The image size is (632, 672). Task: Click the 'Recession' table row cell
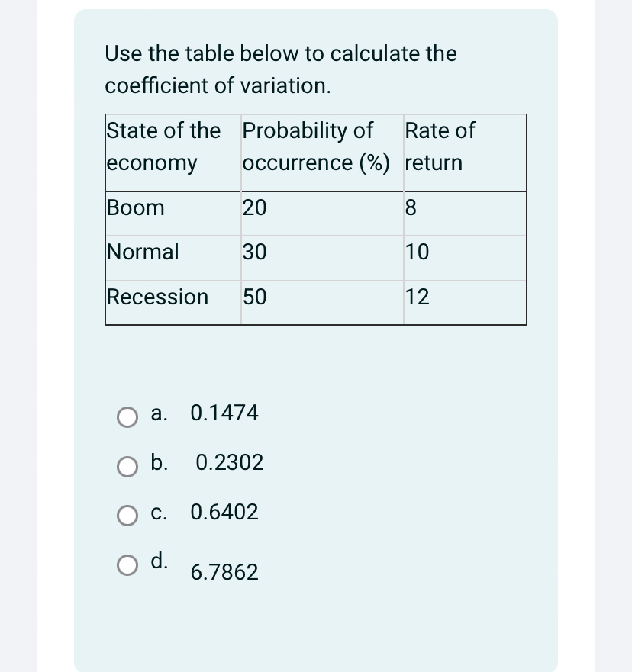(157, 297)
